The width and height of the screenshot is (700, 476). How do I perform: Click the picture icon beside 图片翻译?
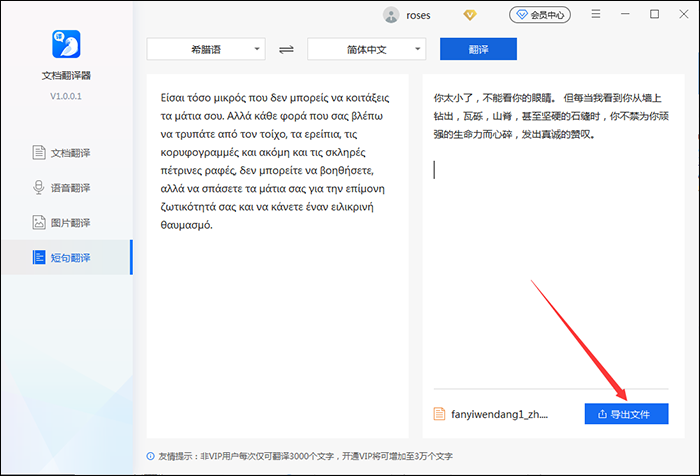(x=39, y=222)
